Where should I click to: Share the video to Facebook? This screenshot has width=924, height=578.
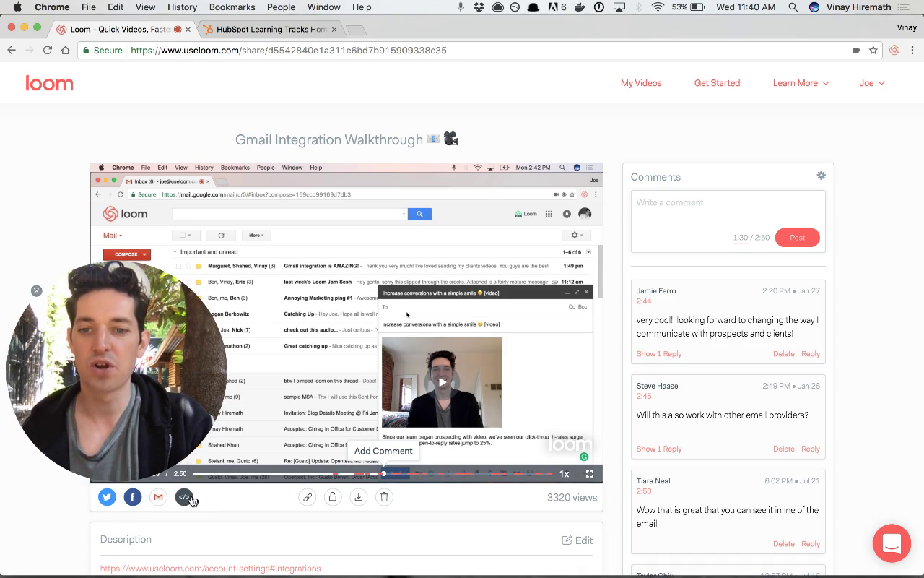133,497
